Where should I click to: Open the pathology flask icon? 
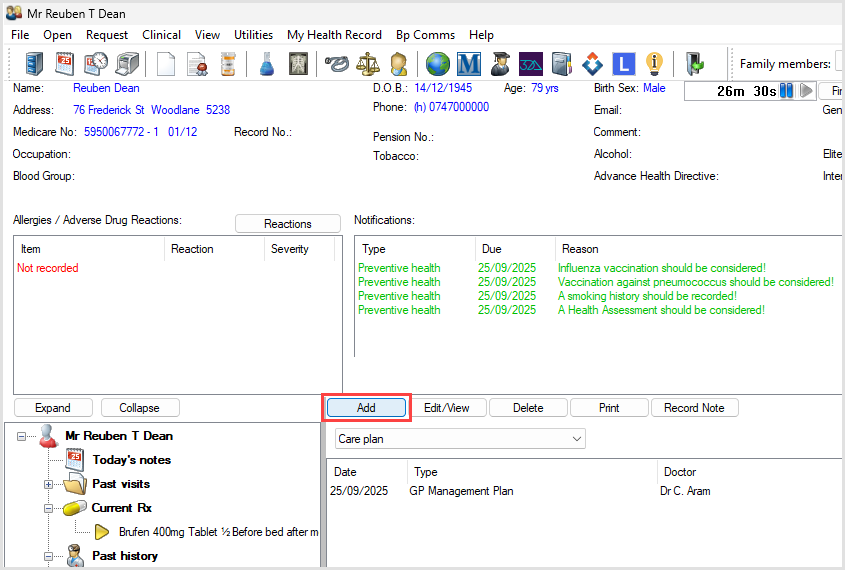pos(266,64)
